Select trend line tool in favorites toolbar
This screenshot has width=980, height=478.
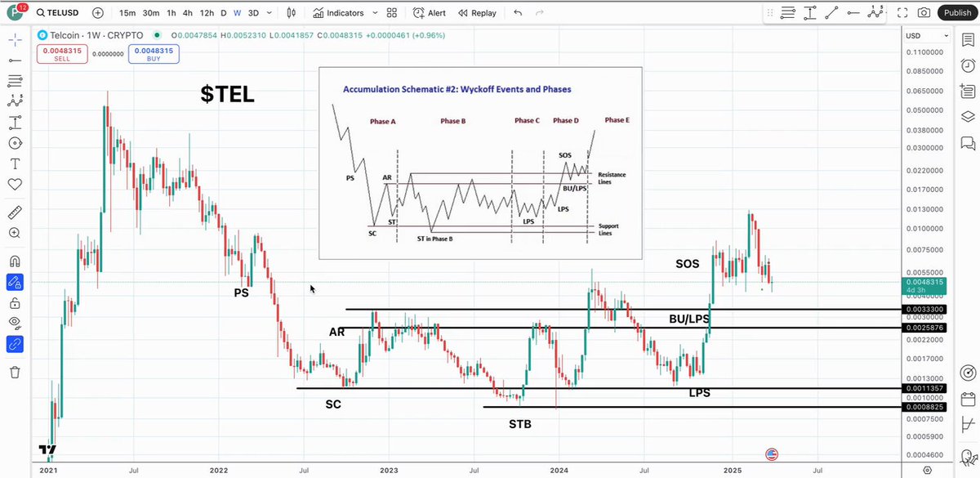click(x=831, y=13)
